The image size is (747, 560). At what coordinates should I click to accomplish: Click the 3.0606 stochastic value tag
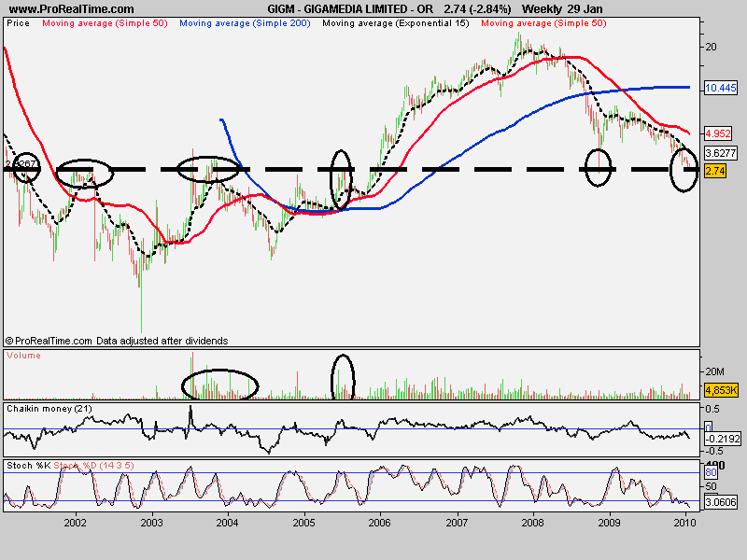coord(721,501)
